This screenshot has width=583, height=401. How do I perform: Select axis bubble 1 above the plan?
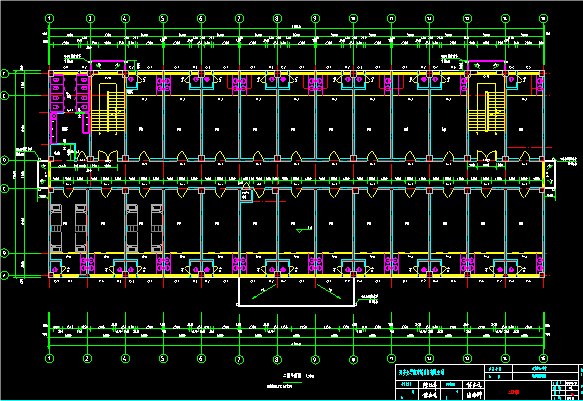tap(49, 18)
